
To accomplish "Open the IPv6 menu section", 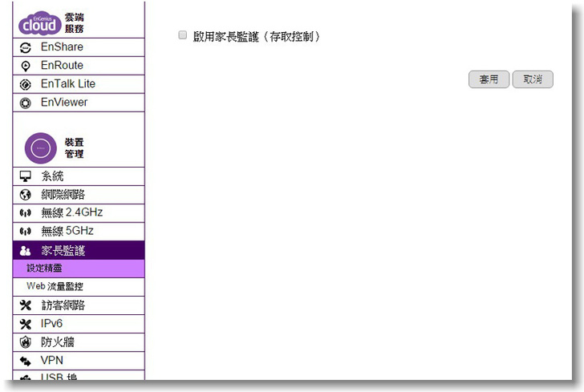I will [79, 324].
